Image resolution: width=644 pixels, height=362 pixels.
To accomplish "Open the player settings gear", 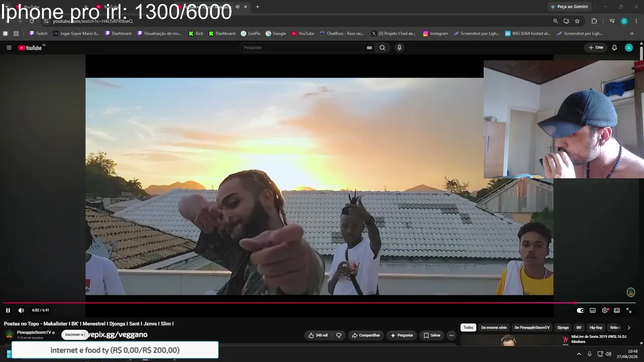I will point(605,310).
